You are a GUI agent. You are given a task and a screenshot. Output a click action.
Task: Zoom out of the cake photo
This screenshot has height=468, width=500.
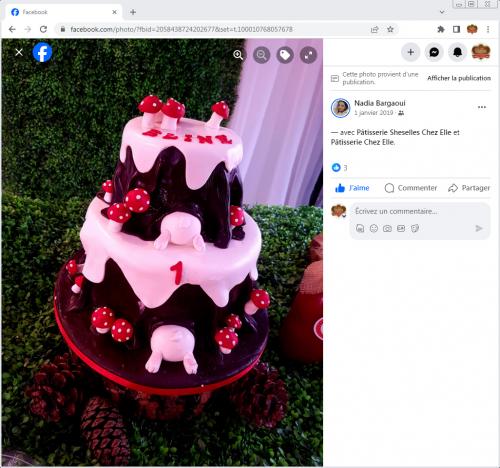coord(262,55)
